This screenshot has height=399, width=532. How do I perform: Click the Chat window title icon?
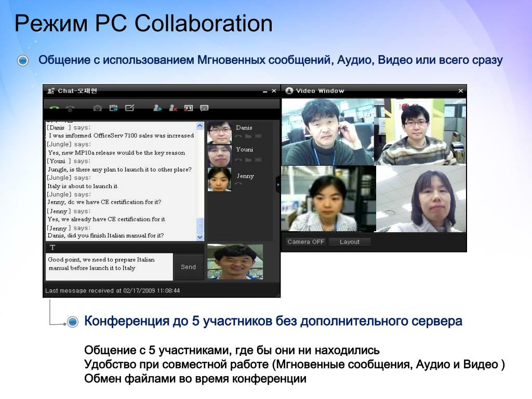(x=51, y=90)
